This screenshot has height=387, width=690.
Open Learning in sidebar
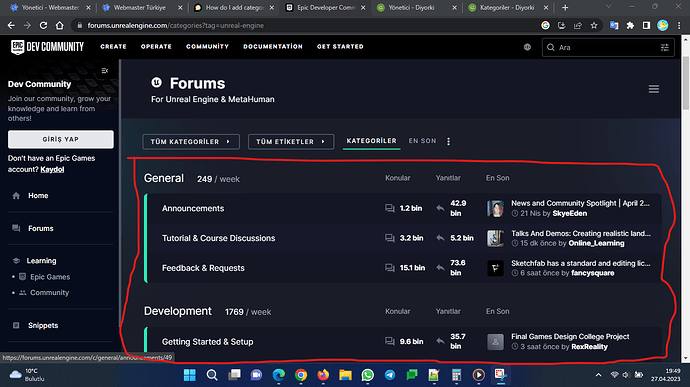(41, 261)
